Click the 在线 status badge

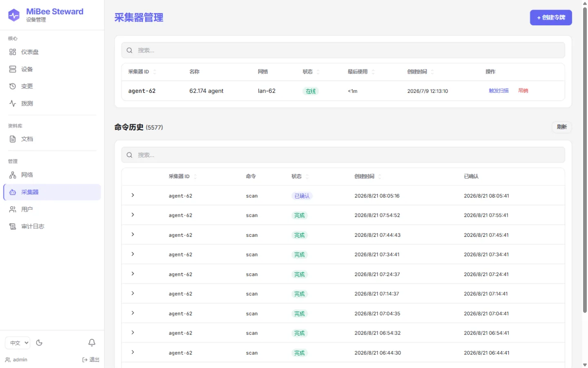(x=311, y=91)
